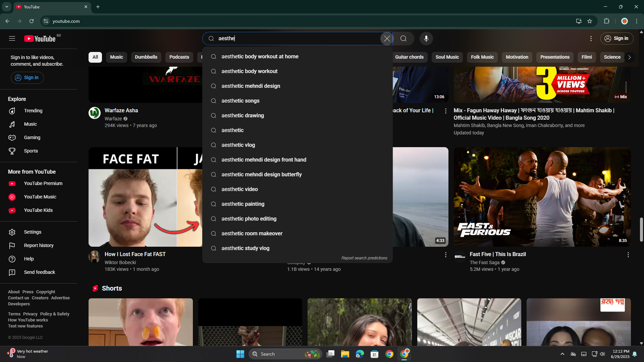Click the Trending icon in Explore
The width and height of the screenshot is (644, 362).
[12, 111]
